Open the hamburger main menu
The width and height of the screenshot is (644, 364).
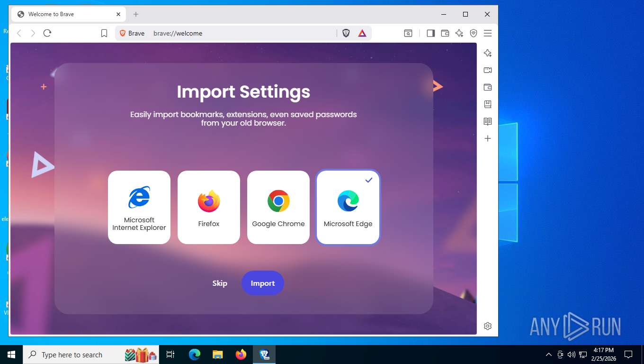tap(488, 33)
